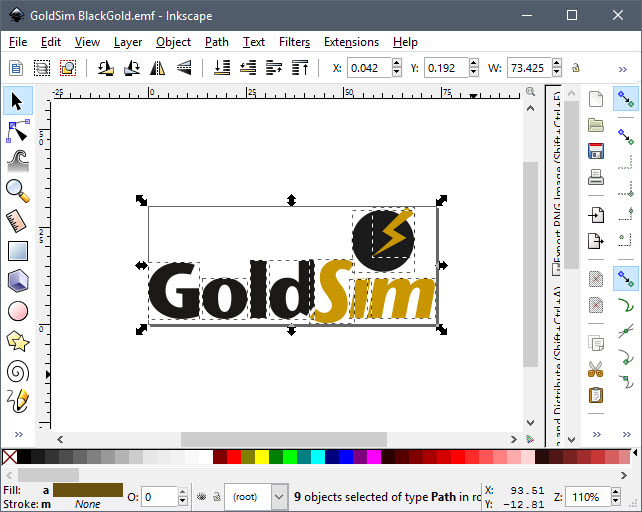Toggle snap to paths
The image size is (642, 512).
click(x=626, y=305)
